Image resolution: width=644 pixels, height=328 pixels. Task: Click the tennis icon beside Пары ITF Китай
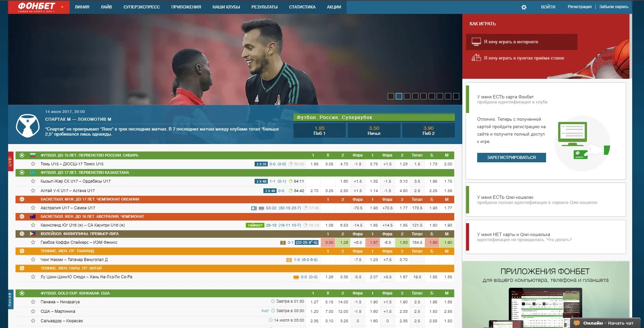(x=22, y=268)
